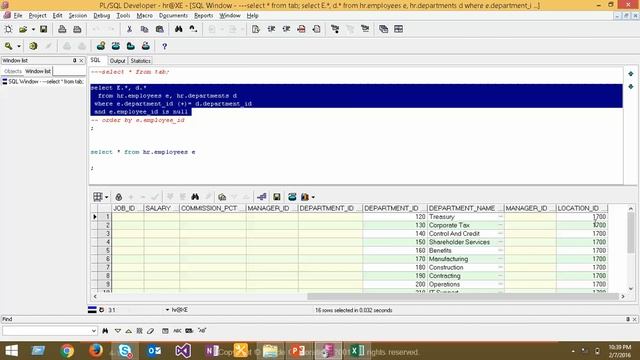The height and width of the screenshot is (360, 640).
Task: Open the Reports menu
Action: (x=203, y=16)
